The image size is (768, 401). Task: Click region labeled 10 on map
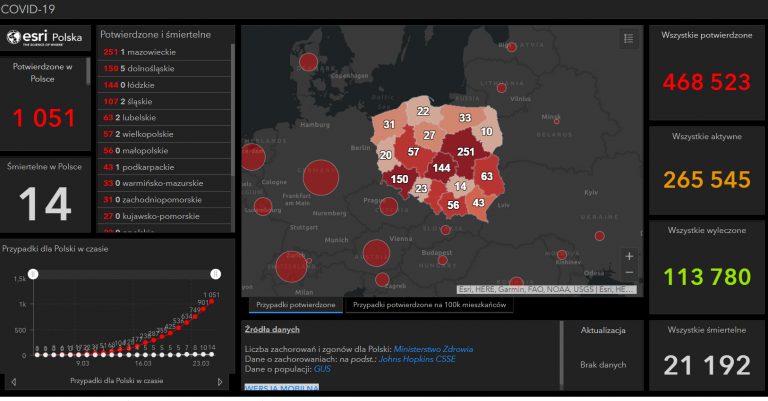(x=486, y=131)
